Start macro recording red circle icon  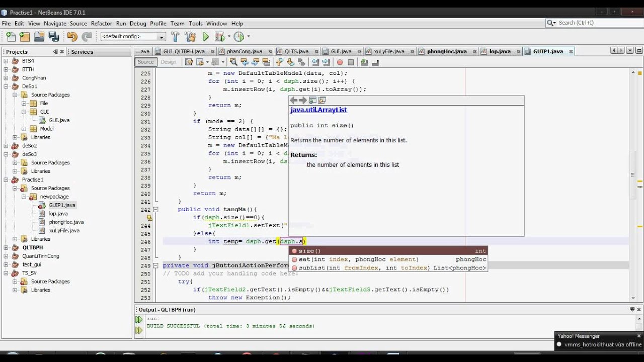point(340,62)
